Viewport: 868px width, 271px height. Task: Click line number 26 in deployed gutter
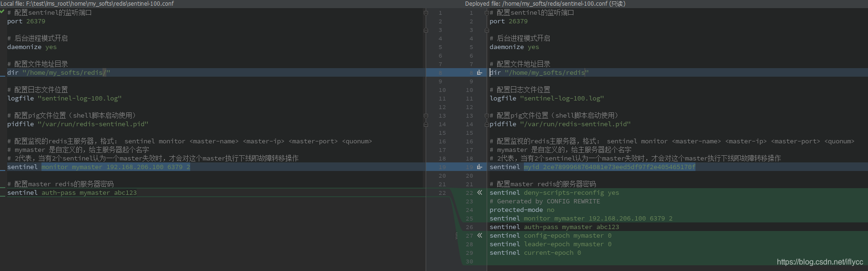pyautogui.click(x=470, y=227)
